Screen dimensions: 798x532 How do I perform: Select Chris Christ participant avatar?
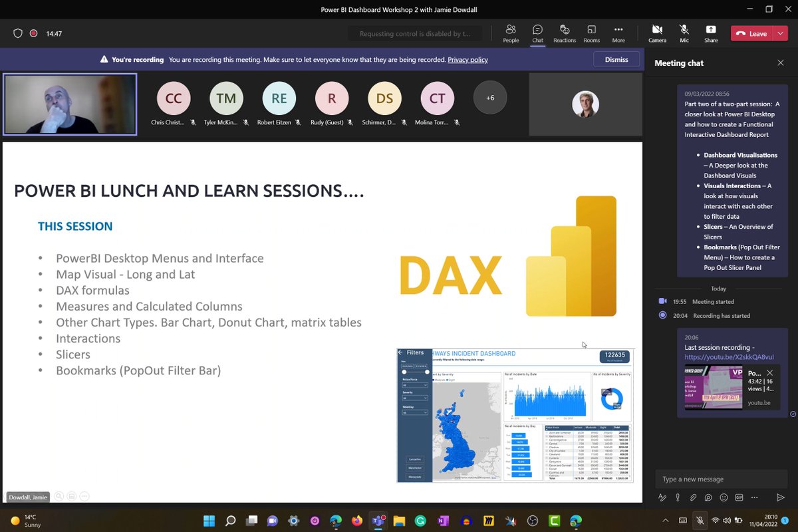pyautogui.click(x=174, y=98)
